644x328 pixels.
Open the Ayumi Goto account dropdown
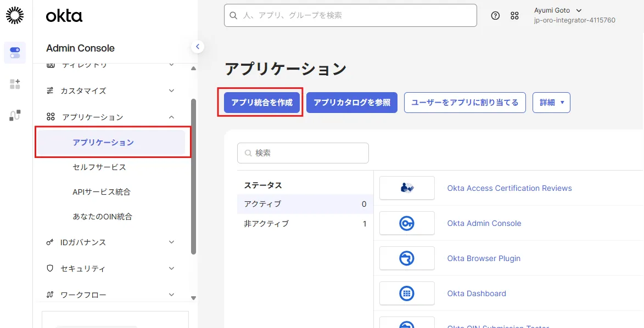(x=558, y=10)
